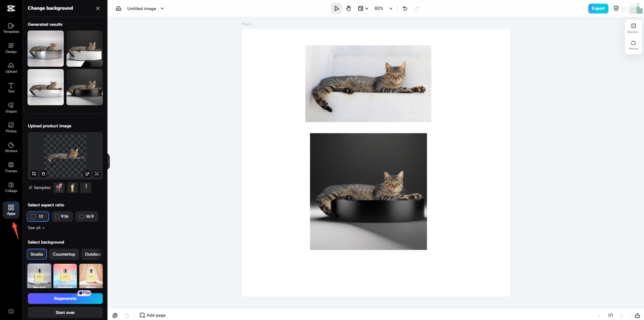Open the layout options dropdown
Image resolution: width=644 pixels, height=320 pixels.
click(x=363, y=9)
